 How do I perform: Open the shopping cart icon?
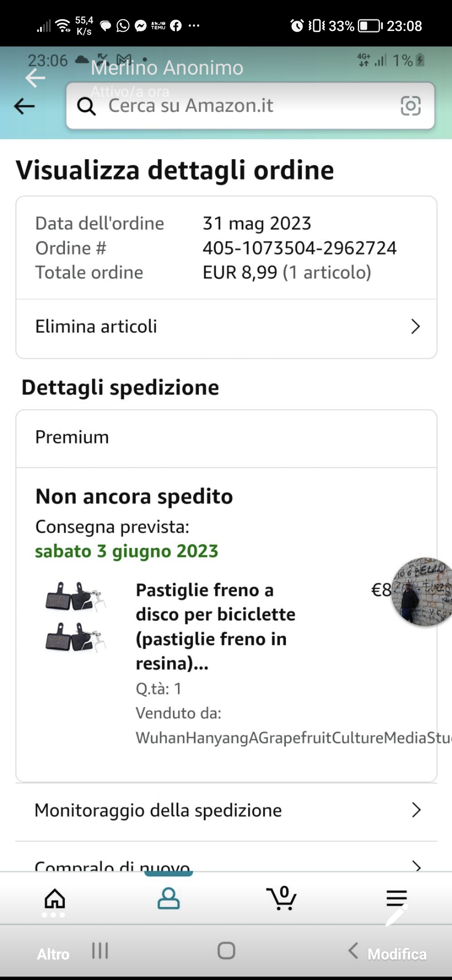click(282, 899)
